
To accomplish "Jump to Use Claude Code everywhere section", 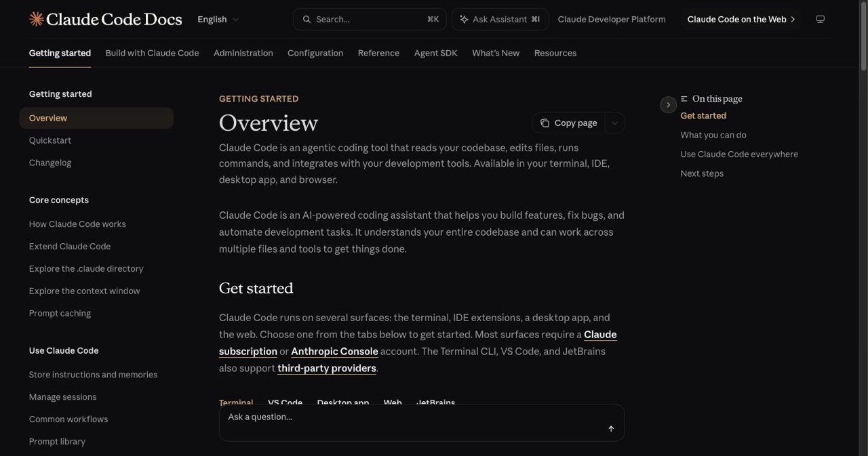I will click(739, 154).
